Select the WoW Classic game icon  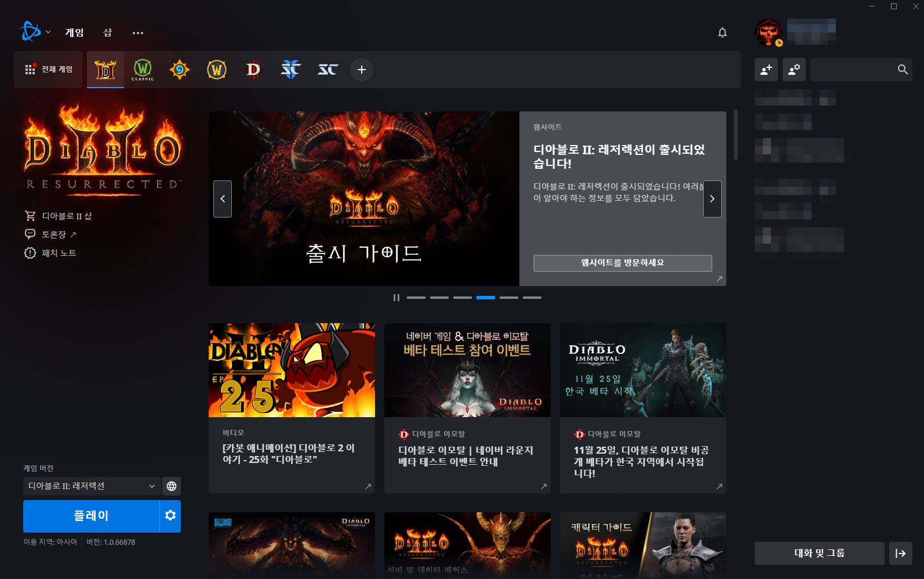143,70
